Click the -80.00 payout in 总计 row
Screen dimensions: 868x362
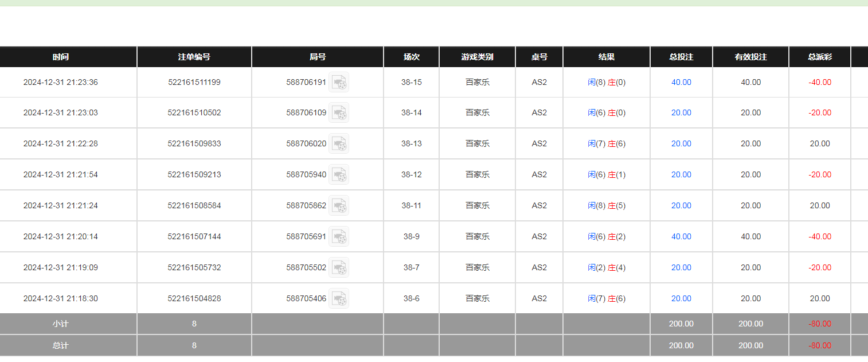(x=820, y=346)
